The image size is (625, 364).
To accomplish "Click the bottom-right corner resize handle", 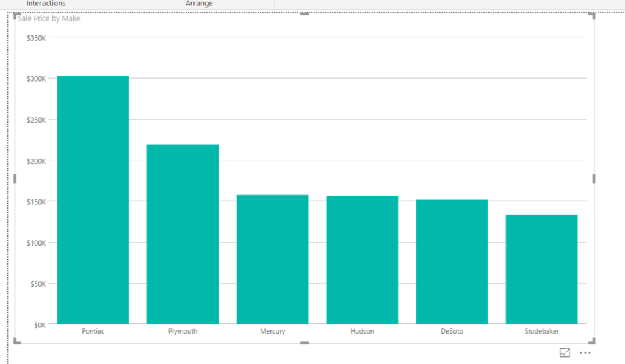I will [x=593, y=342].
